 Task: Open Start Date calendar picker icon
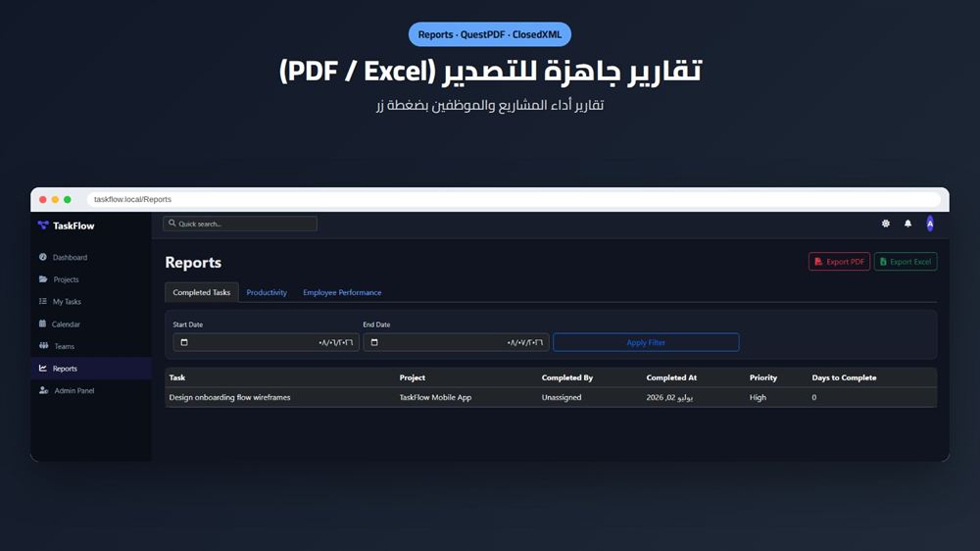pos(184,342)
